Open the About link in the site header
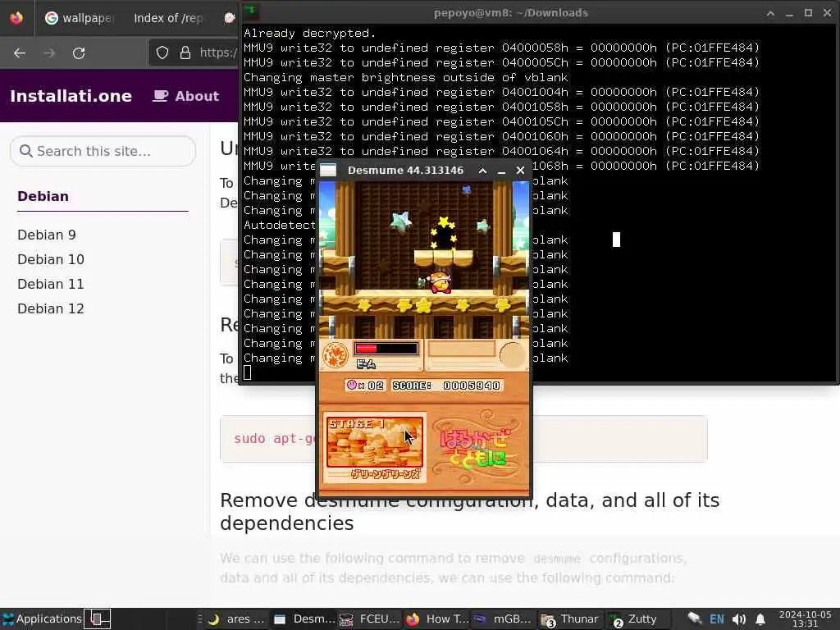840x630 pixels. (186, 96)
